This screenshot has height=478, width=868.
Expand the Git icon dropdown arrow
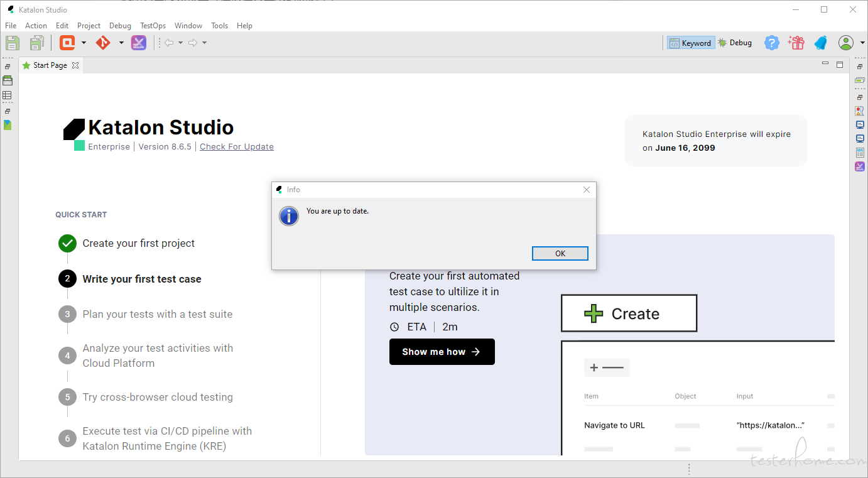[121, 43]
